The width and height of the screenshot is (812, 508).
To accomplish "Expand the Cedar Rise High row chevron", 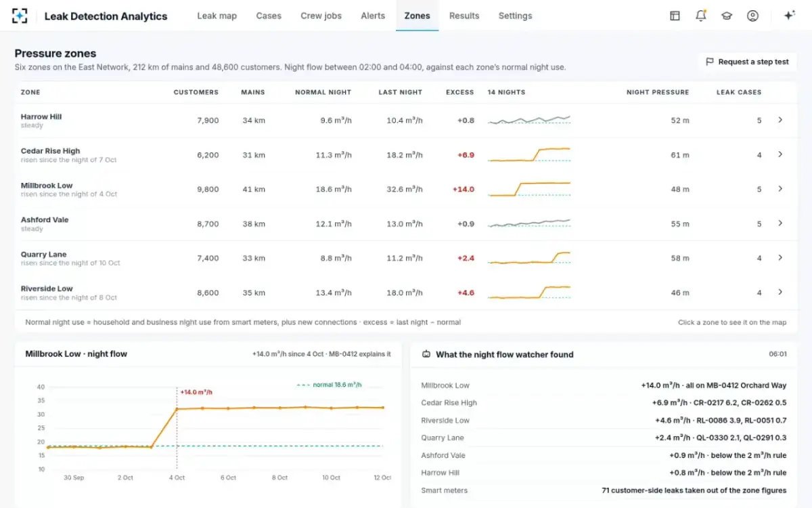I will point(780,154).
